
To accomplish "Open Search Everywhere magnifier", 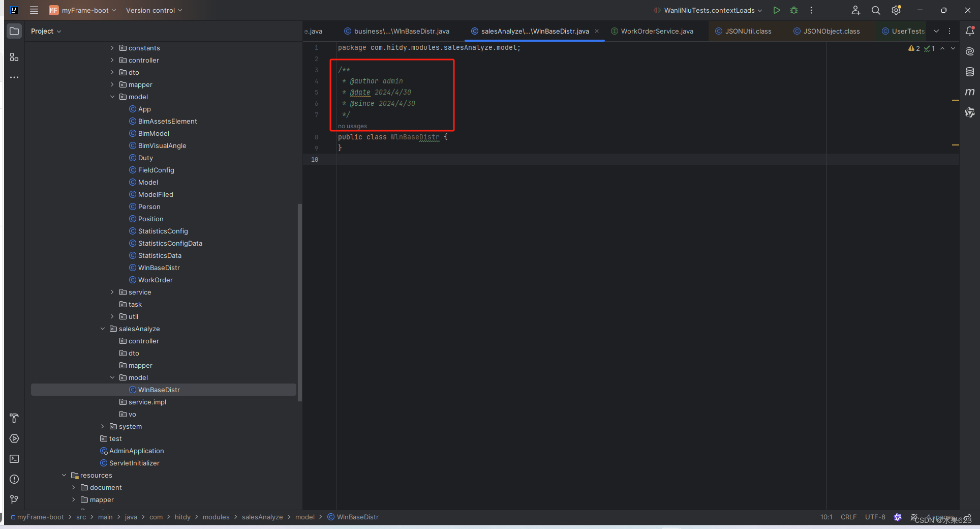I will click(x=876, y=10).
